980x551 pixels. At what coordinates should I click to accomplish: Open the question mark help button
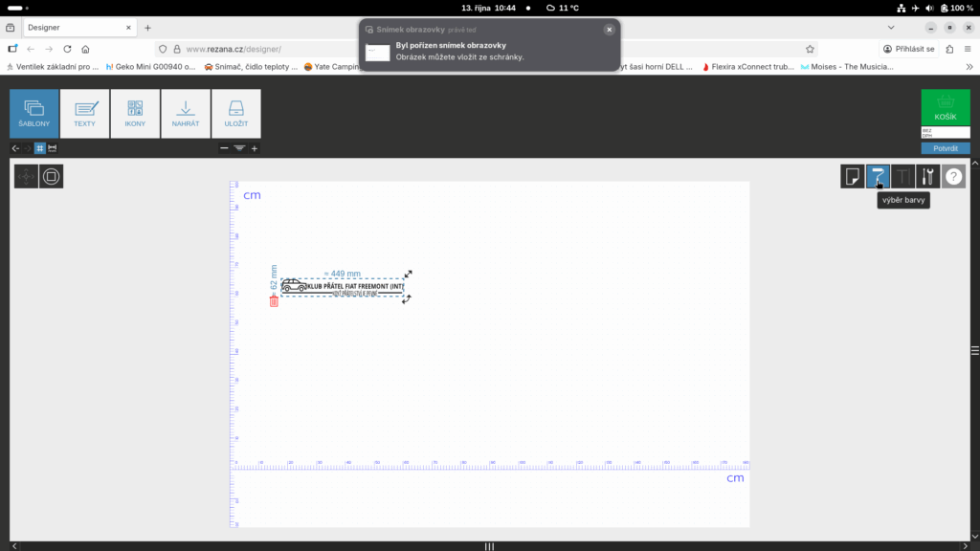[953, 176]
